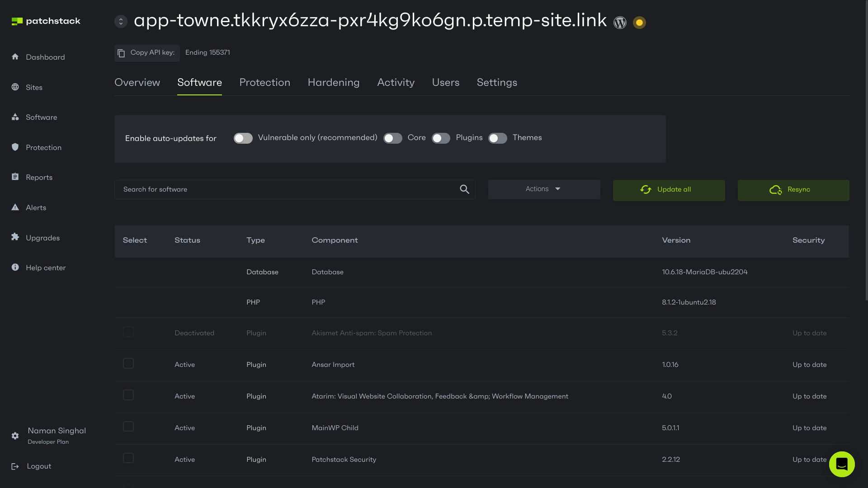This screenshot has width=868, height=488.
Task: Open Reports from the sidebar
Action: tap(39, 177)
